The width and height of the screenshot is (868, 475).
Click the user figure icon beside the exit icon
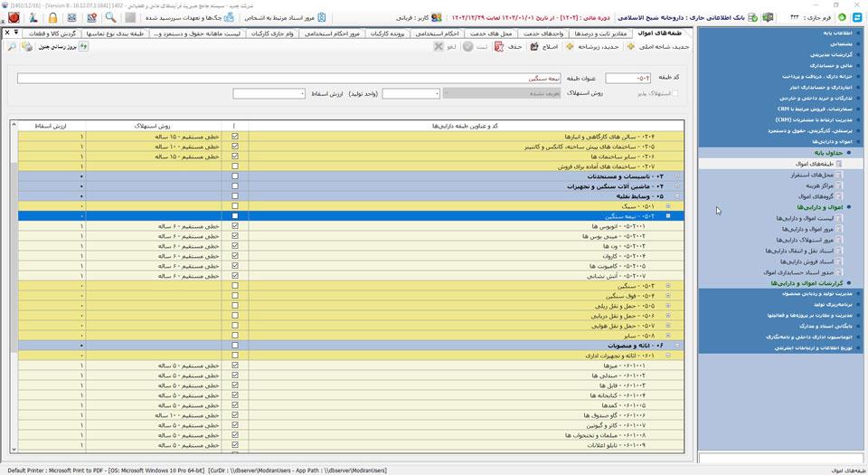click(33, 18)
